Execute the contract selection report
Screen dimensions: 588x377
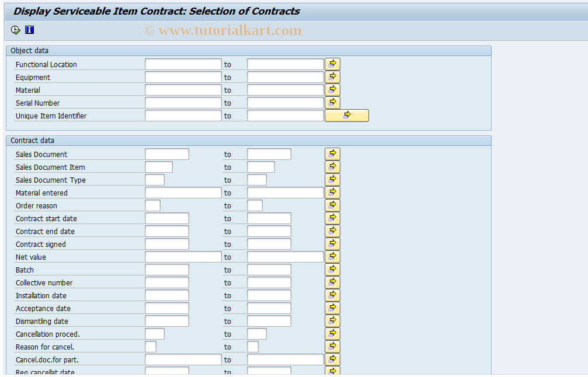15,30
